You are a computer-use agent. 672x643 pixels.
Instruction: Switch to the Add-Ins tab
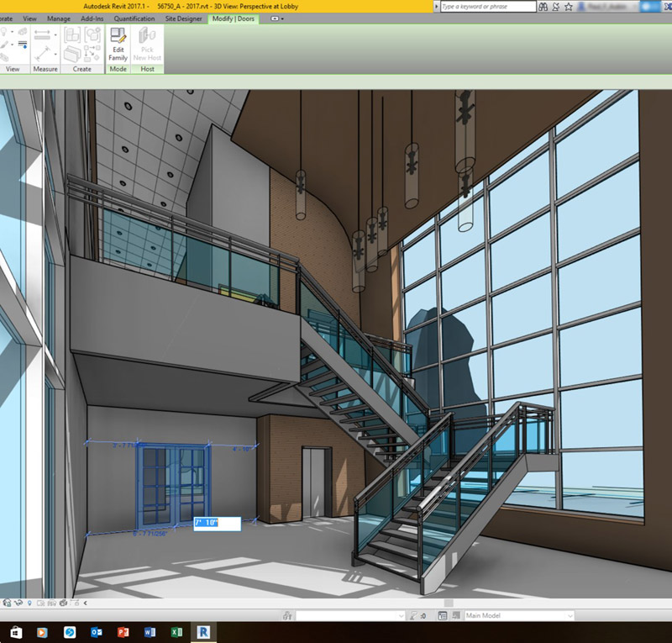(92, 18)
